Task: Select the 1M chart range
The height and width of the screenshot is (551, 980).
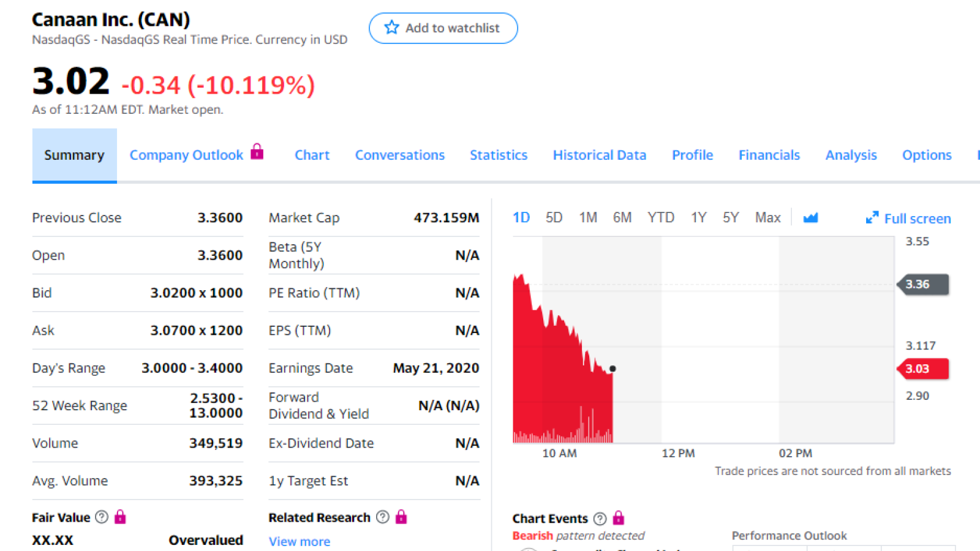Action: click(588, 218)
